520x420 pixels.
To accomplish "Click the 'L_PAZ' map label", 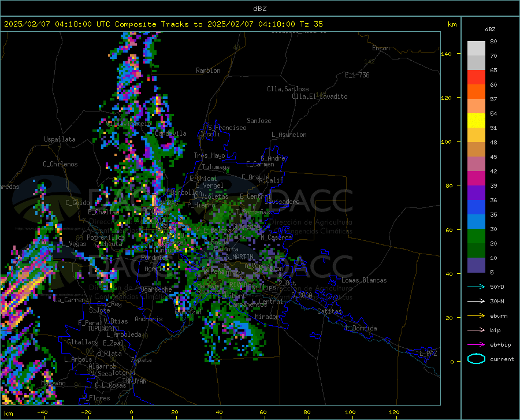I will point(428,354).
